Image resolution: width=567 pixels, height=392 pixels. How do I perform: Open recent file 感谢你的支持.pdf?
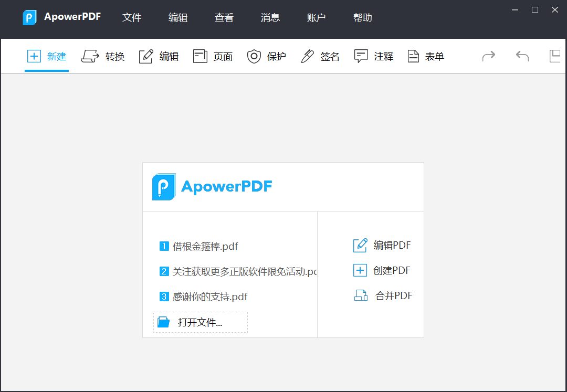204,296
